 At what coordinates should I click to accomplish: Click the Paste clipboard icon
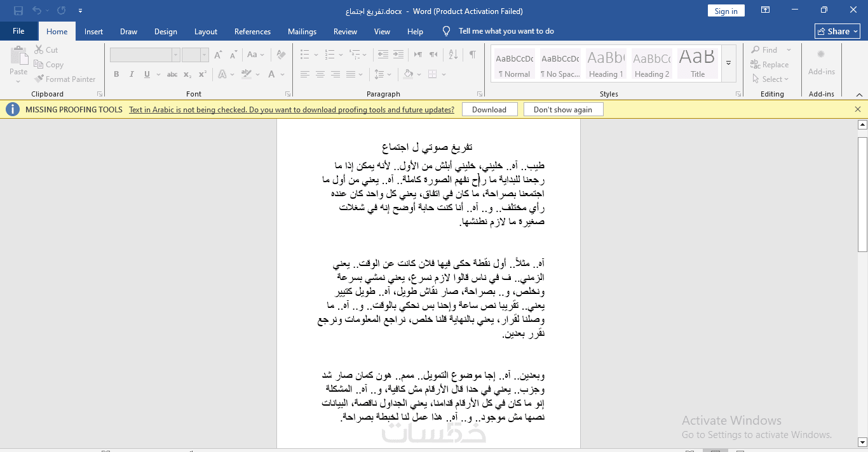[19, 55]
